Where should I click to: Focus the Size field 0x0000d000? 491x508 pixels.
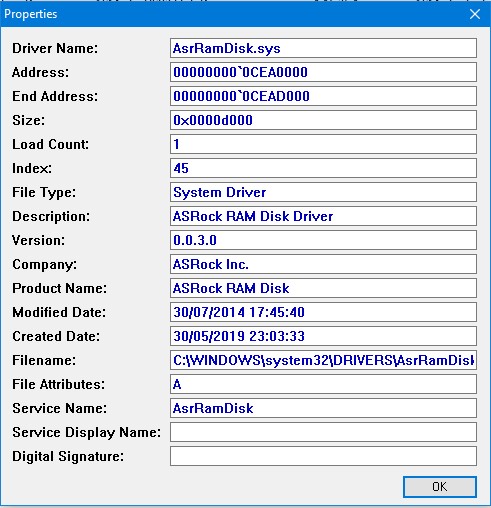pyautogui.click(x=323, y=120)
